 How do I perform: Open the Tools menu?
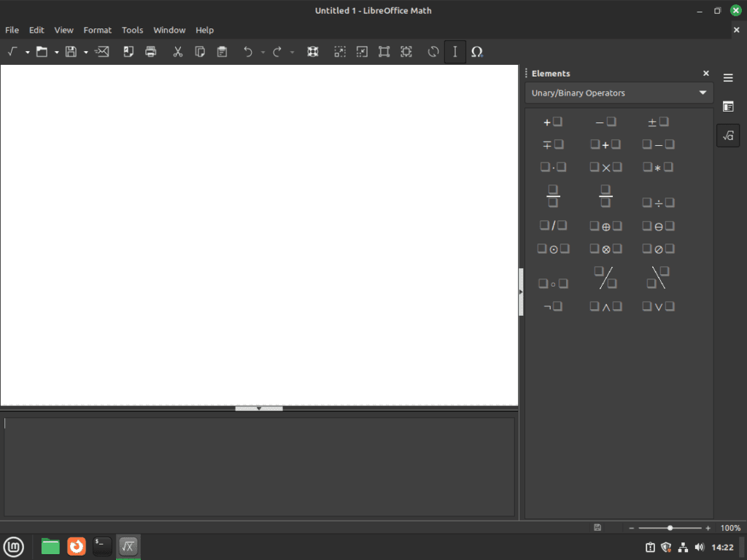click(132, 30)
